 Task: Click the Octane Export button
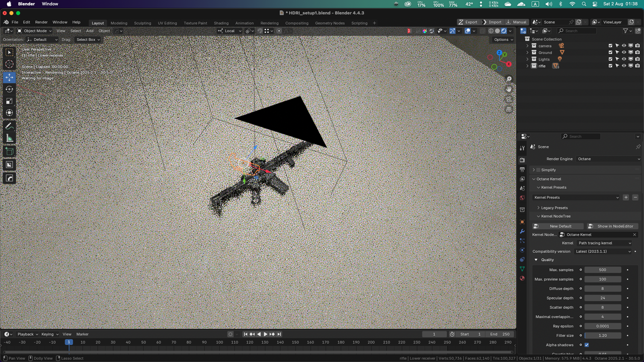click(x=468, y=22)
